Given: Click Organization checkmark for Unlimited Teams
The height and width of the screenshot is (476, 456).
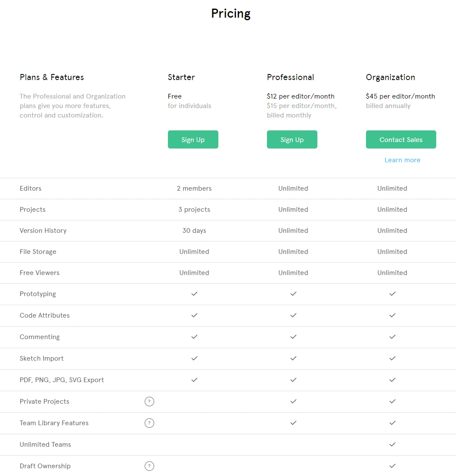Looking at the screenshot, I should pyautogui.click(x=392, y=445).
